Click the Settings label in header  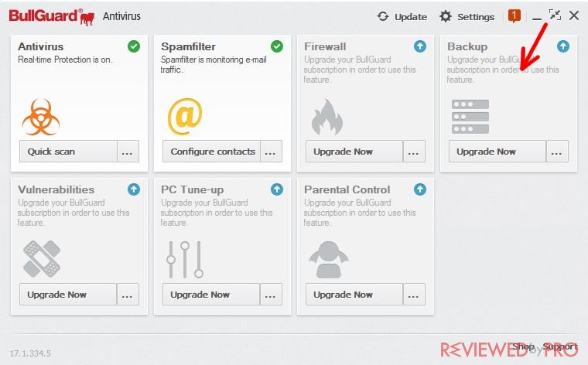coord(476,17)
